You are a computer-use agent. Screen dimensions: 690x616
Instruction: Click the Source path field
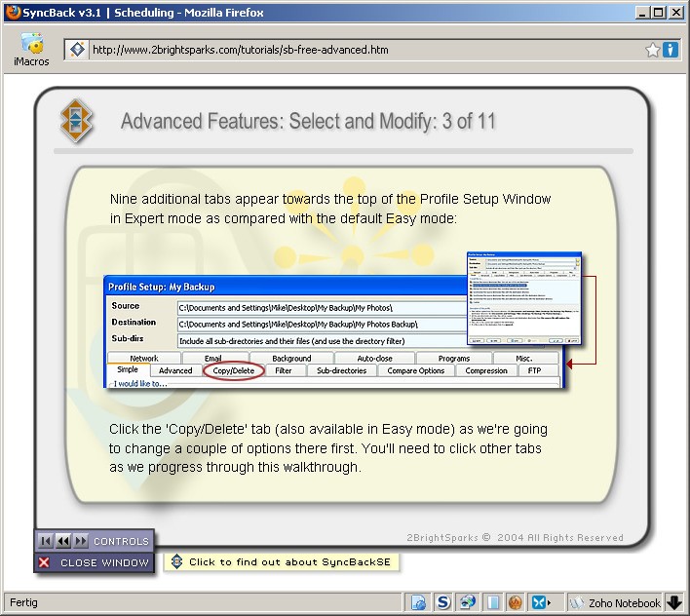coord(322,306)
